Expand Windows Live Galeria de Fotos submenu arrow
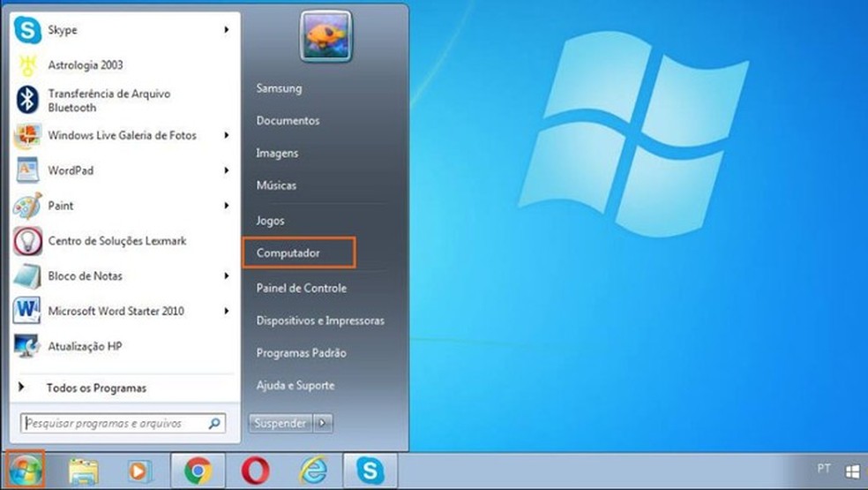The image size is (868, 490). (227, 135)
